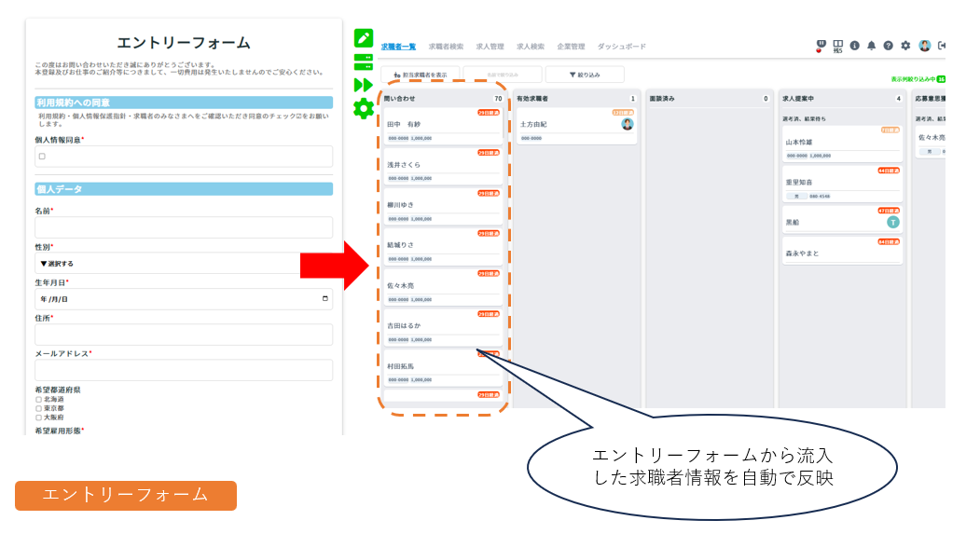Open the info circle icon in header
This screenshot has height=534, width=980.
tap(854, 46)
